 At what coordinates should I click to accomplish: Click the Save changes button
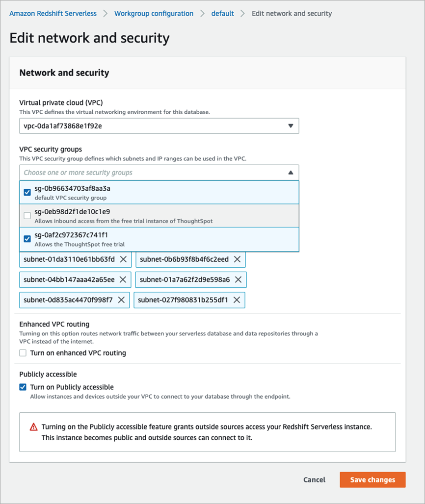pyautogui.click(x=372, y=479)
